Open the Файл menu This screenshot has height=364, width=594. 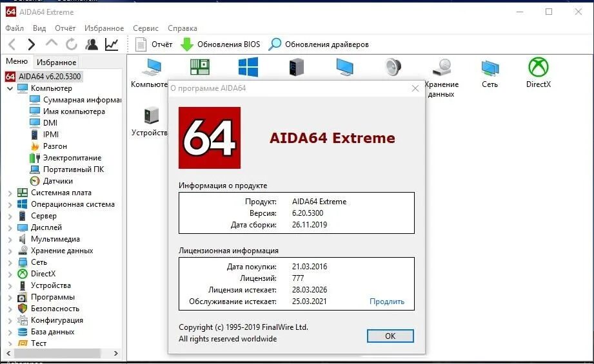pos(14,28)
